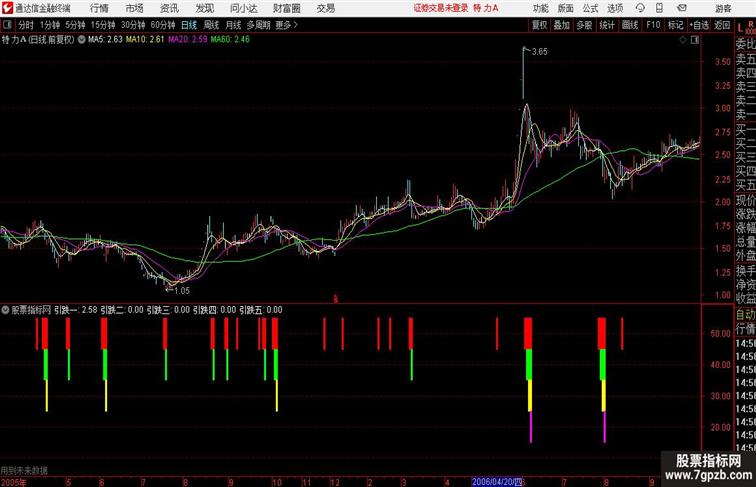Click the 多股 multi-stock button

pyautogui.click(x=584, y=25)
